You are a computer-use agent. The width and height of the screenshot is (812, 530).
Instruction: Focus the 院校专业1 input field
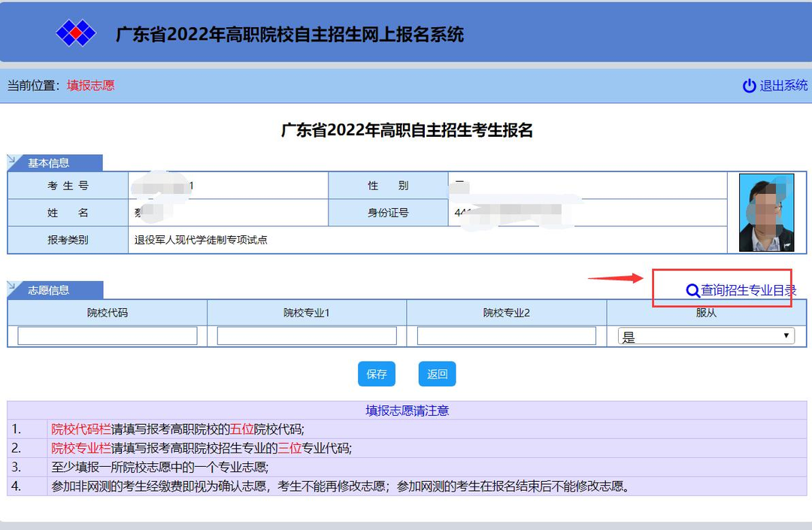(307, 336)
